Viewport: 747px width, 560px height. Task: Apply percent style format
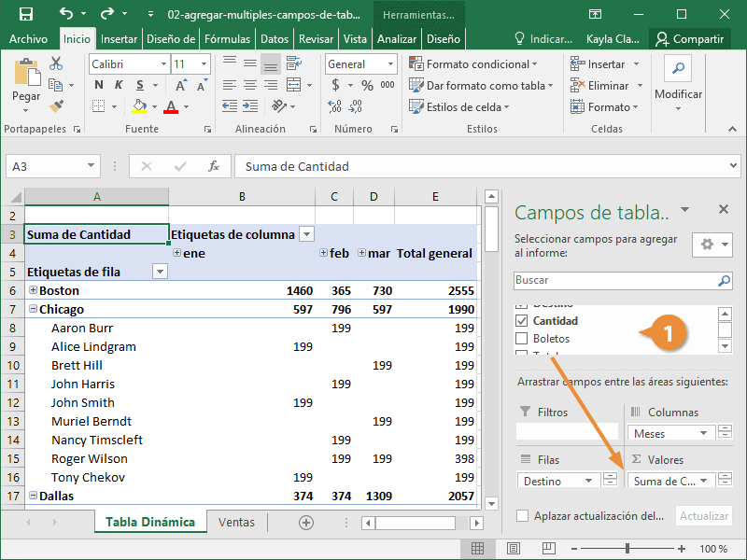point(367,85)
